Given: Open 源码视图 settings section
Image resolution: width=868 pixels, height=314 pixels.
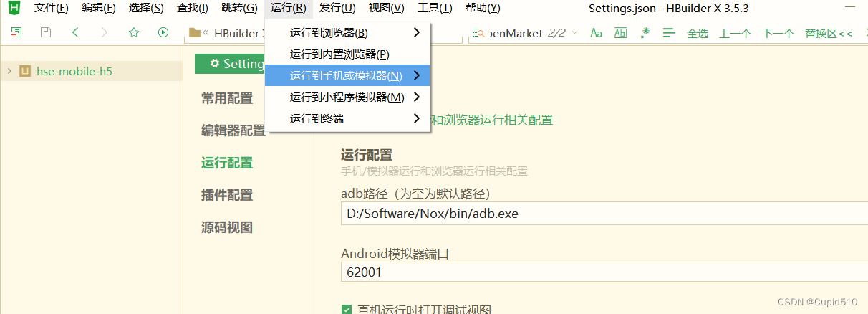Looking at the screenshot, I should coord(227,227).
